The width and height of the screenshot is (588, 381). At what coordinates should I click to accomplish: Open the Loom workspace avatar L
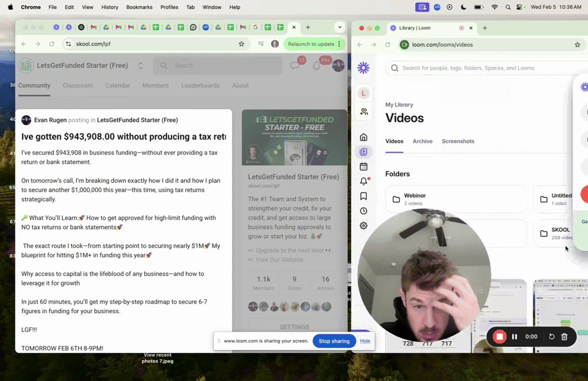[x=363, y=94]
